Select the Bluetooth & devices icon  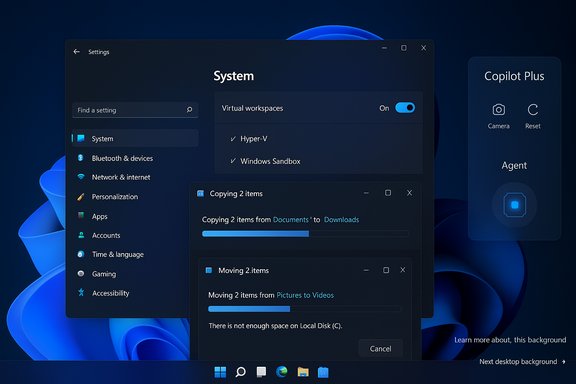pyautogui.click(x=80, y=158)
